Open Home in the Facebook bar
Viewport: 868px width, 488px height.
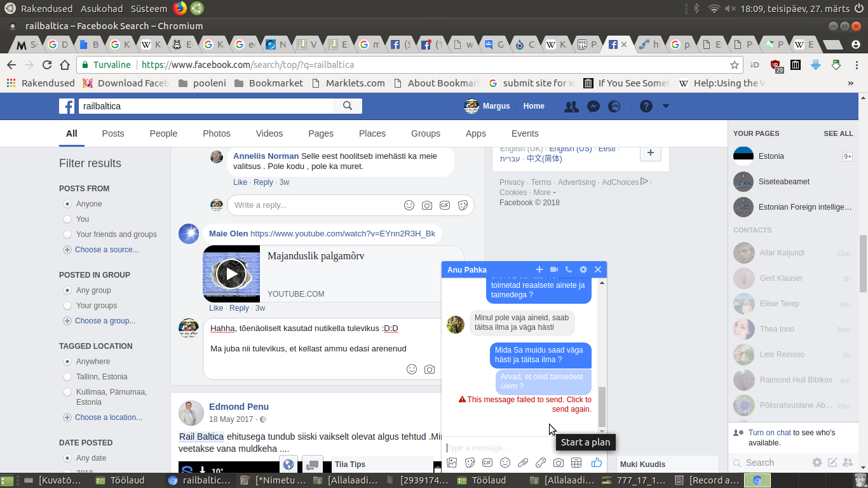(x=534, y=106)
